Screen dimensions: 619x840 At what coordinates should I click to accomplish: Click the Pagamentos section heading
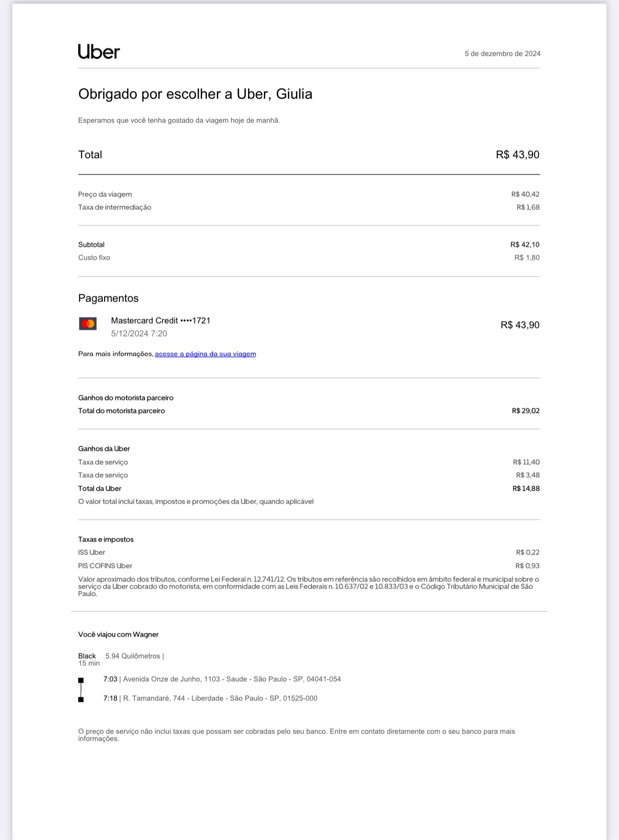tap(108, 299)
